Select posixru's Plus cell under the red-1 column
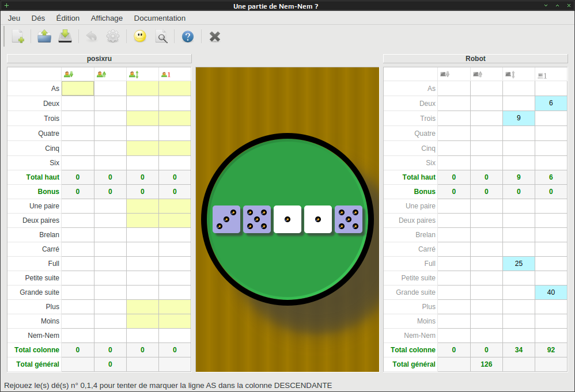575x392 pixels. (175, 307)
